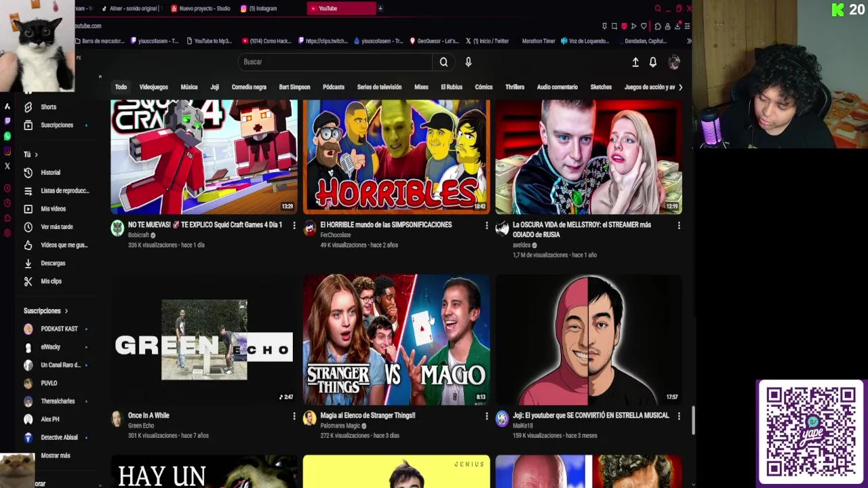Open Descargas in the sidebar
The width and height of the screenshot is (868, 488).
[x=54, y=263]
